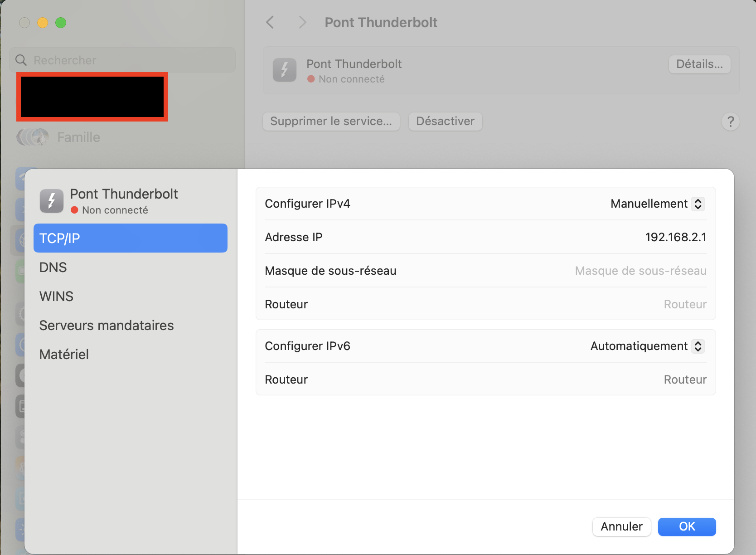Open the Configurer IPv6 dropdown
This screenshot has height=555, width=756.
[647, 346]
